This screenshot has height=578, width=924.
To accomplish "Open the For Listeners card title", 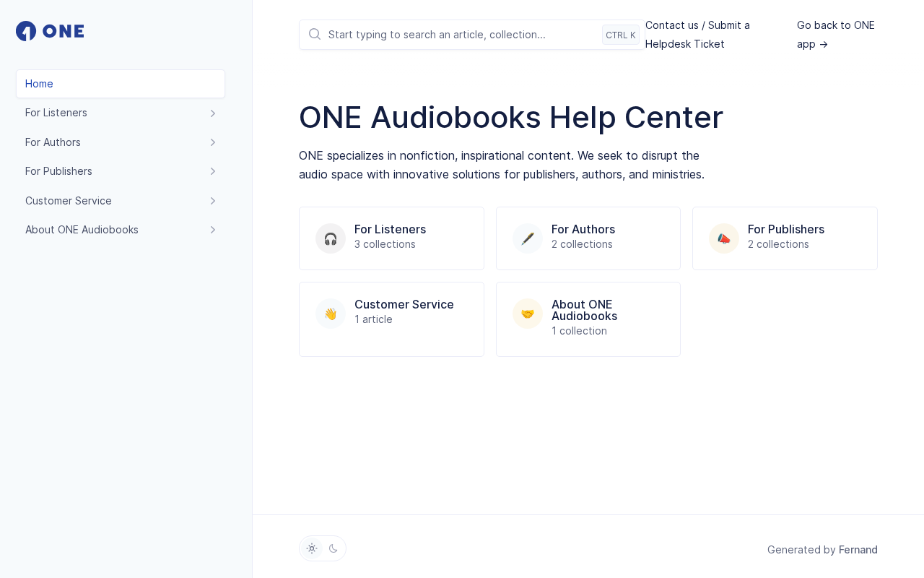I will pos(390,229).
